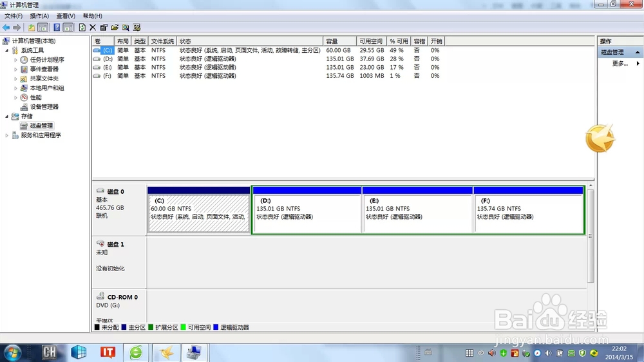This screenshot has height=362, width=644.
Task: Sort by the 布局 column header
Action: [122, 41]
